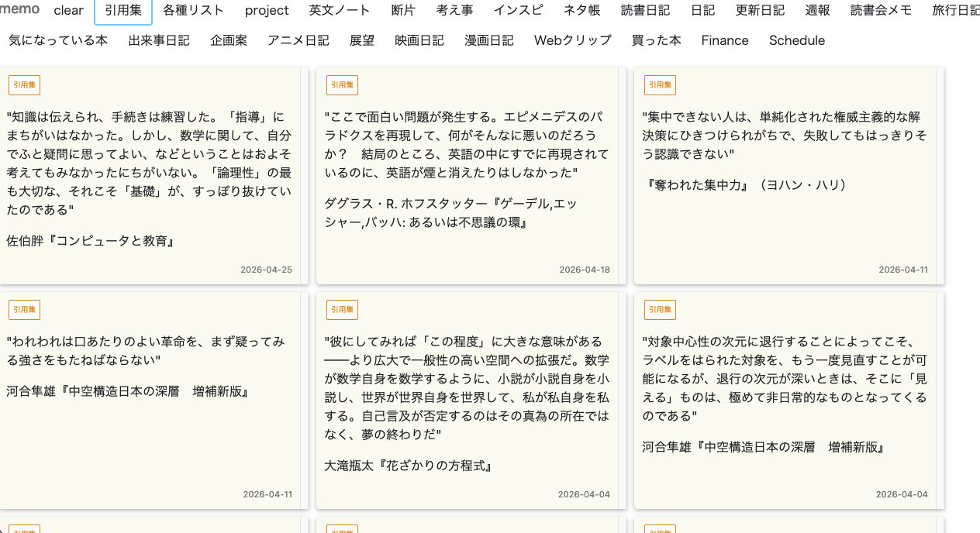980x533 pixels.
Task: Open the 読書日記 reading diary
Action: [x=644, y=10]
